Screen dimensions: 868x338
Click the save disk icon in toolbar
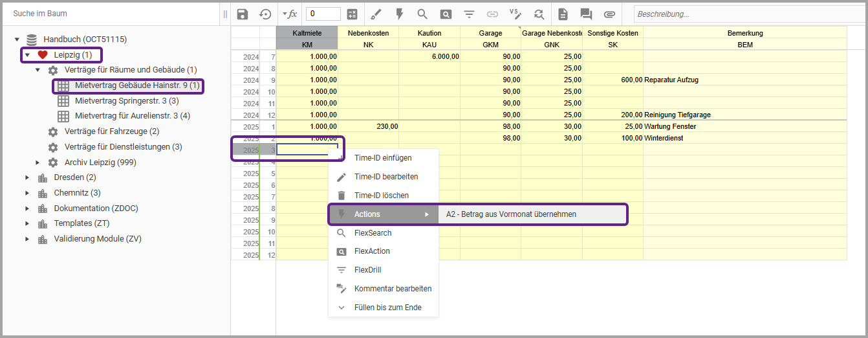(243, 14)
